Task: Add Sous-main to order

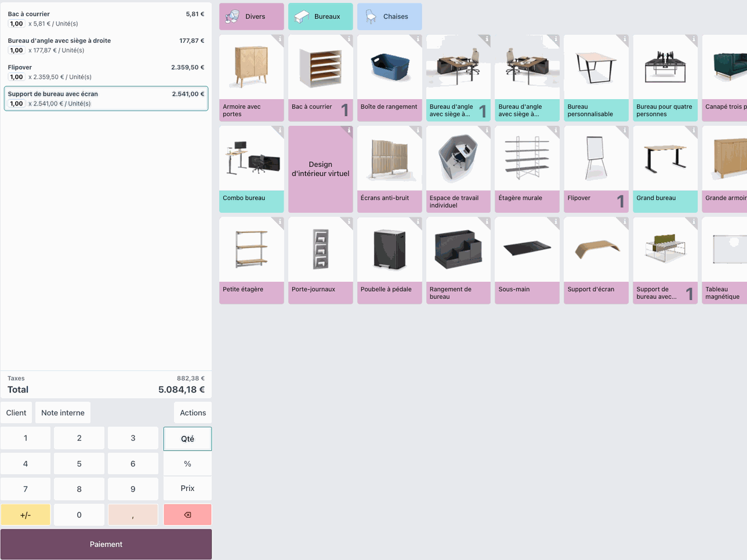Action: (x=527, y=260)
